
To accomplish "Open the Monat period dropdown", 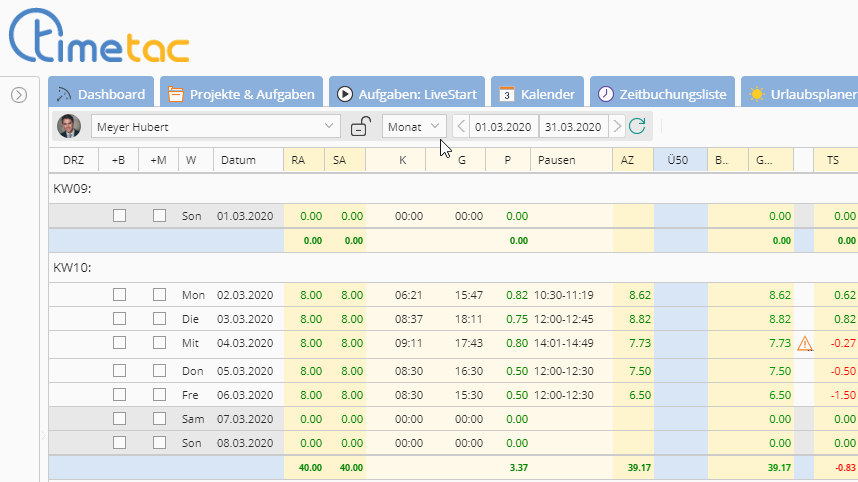I will coord(414,126).
